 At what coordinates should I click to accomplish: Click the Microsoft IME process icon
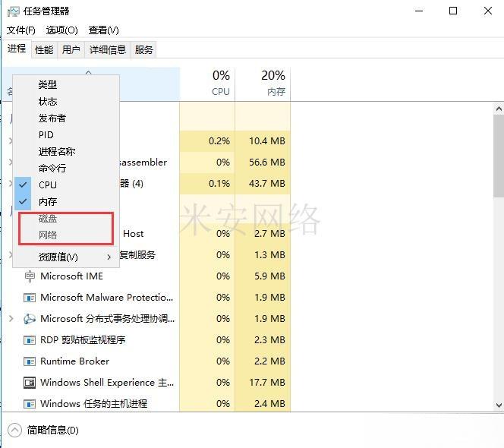(30, 276)
